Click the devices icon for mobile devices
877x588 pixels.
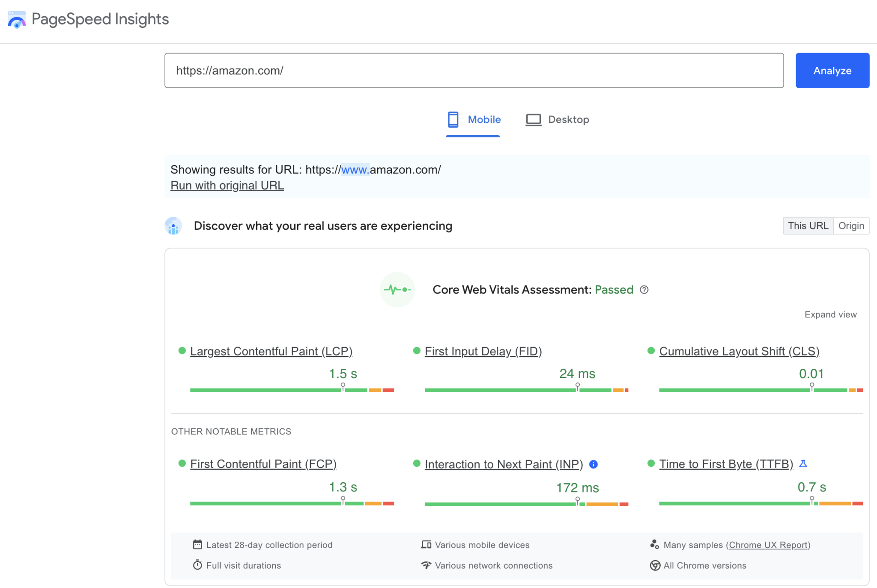tap(426, 545)
